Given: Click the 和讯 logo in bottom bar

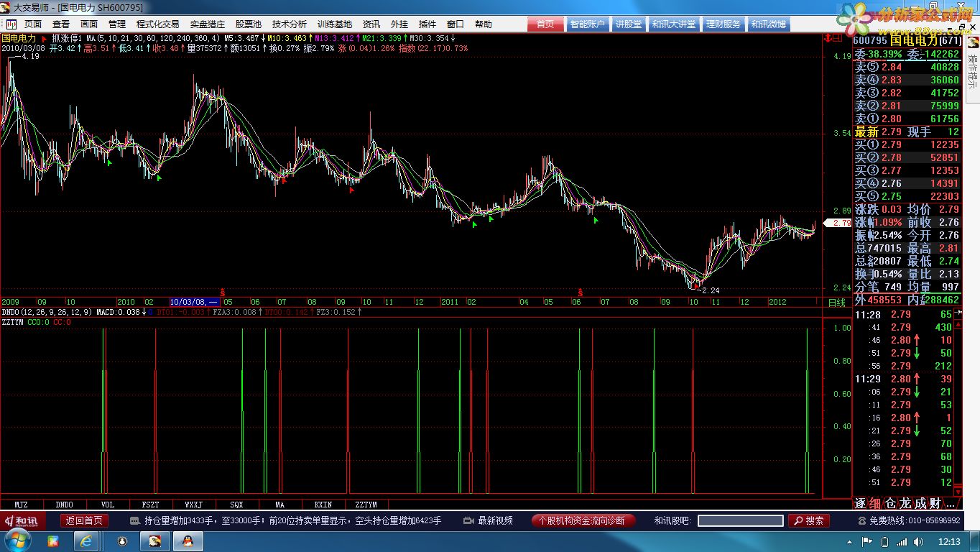Looking at the screenshot, I should pos(22,520).
